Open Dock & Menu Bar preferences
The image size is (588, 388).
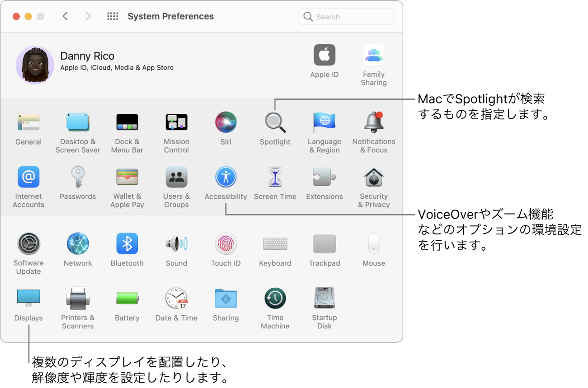tap(127, 122)
